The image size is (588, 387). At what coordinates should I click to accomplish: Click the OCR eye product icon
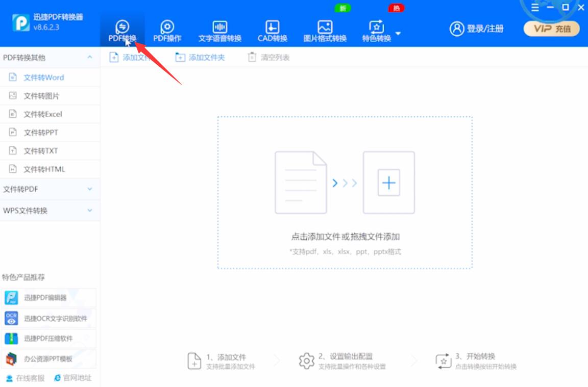point(11,319)
